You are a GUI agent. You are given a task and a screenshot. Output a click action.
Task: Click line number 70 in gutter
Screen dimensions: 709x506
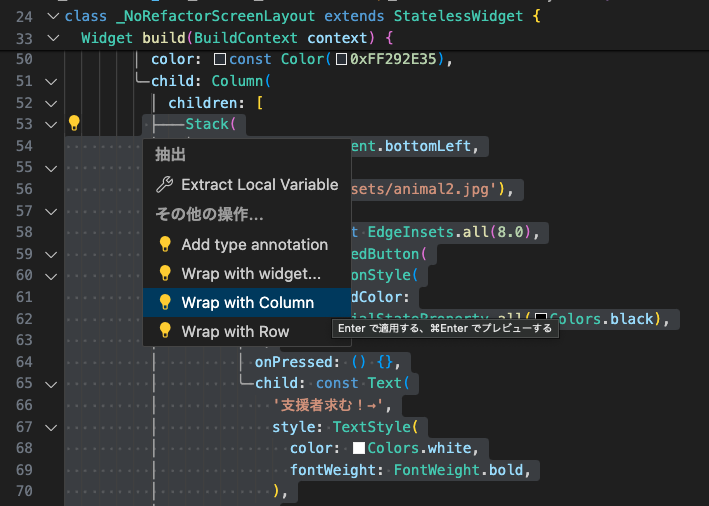click(24, 491)
